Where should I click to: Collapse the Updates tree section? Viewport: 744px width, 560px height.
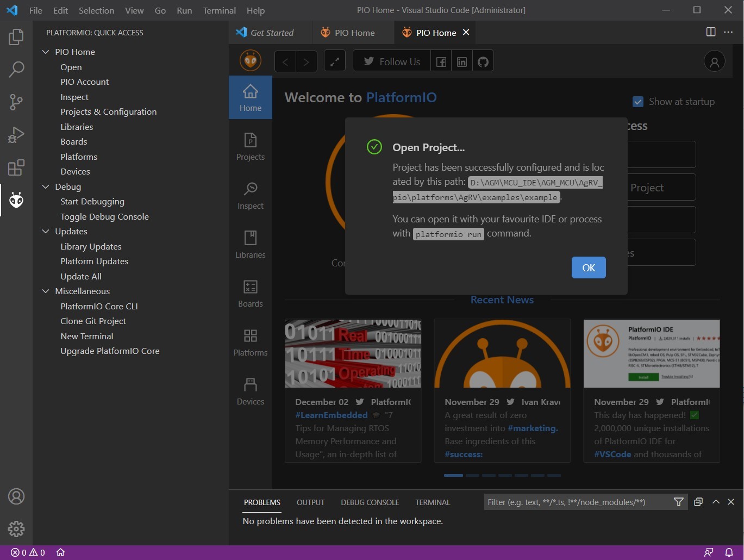(x=46, y=231)
